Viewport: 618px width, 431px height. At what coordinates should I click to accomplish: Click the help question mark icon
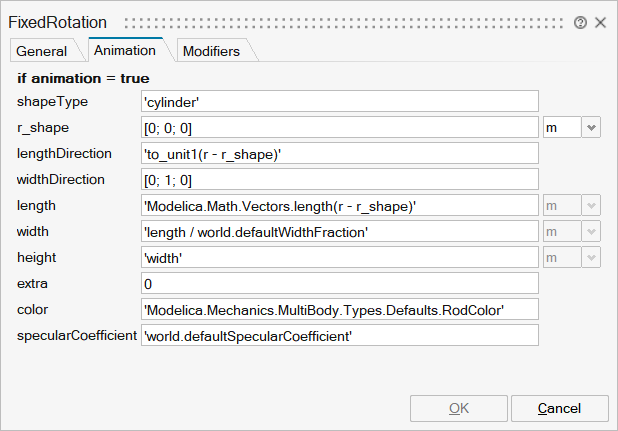pos(580,22)
